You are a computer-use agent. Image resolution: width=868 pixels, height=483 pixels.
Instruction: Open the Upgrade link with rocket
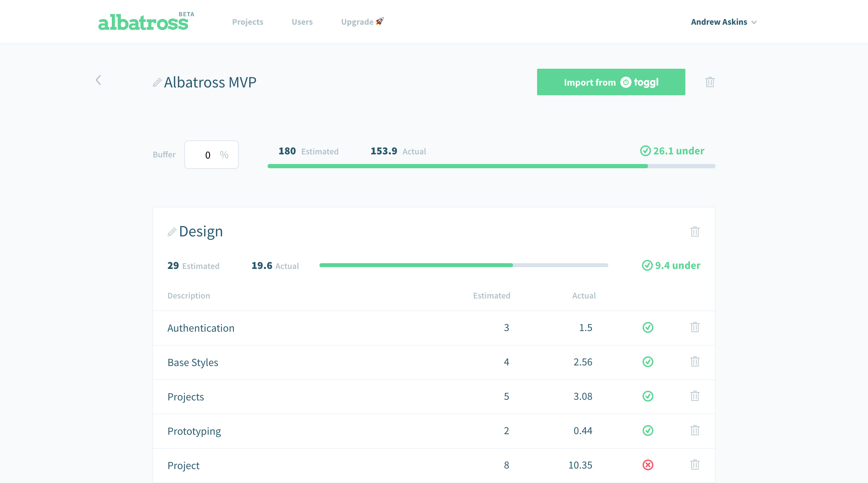(362, 22)
